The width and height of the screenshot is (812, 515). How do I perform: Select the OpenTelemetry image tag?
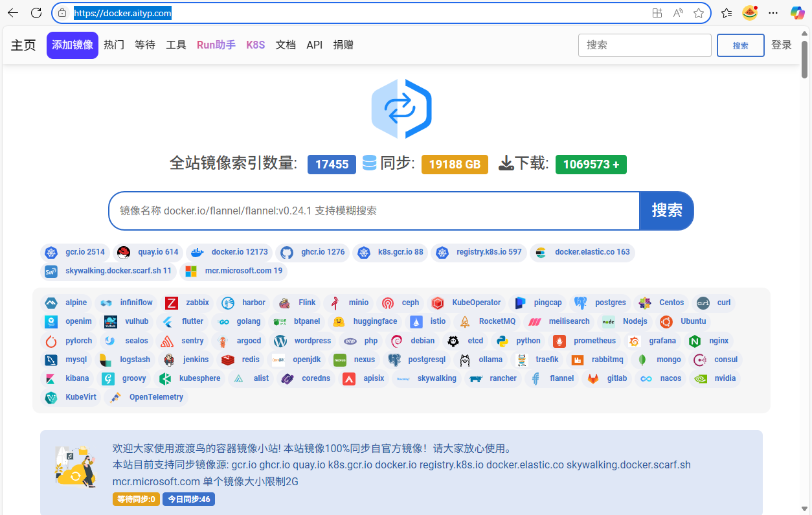[146, 397]
